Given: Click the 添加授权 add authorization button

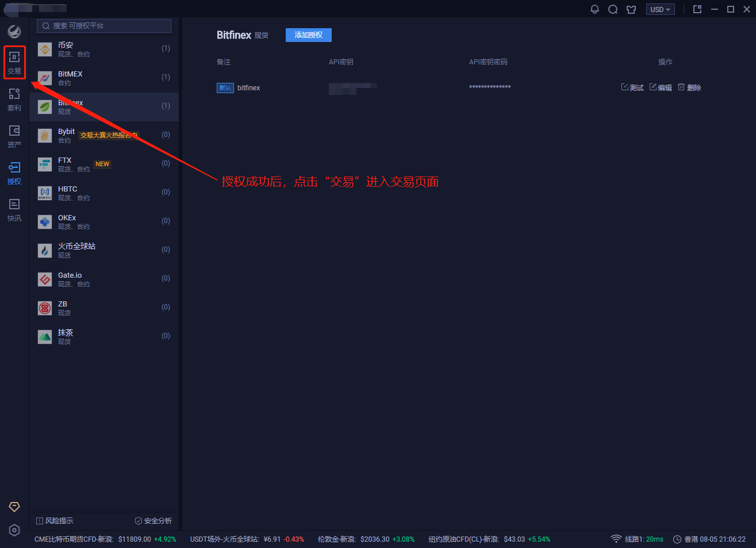Looking at the screenshot, I should [309, 35].
